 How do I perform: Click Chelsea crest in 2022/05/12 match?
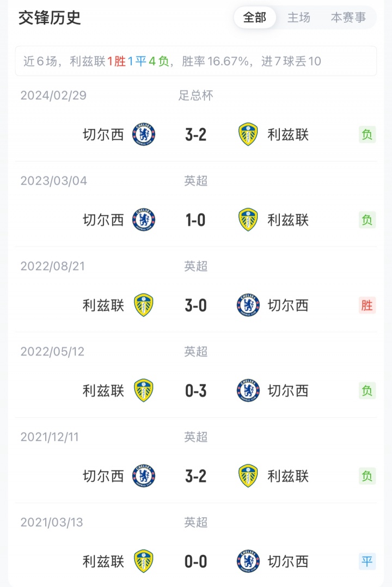[x=248, y=390]
